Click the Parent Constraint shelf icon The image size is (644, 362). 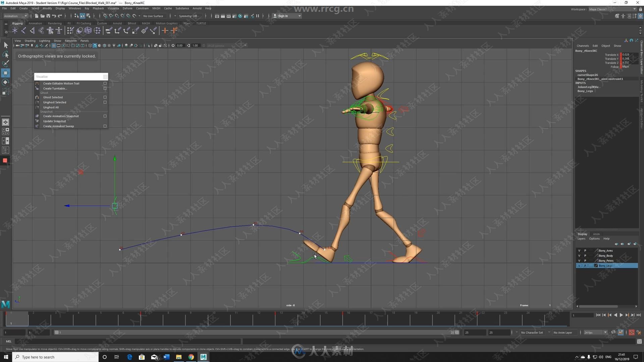pyautogui.click(x=108, y=31)
